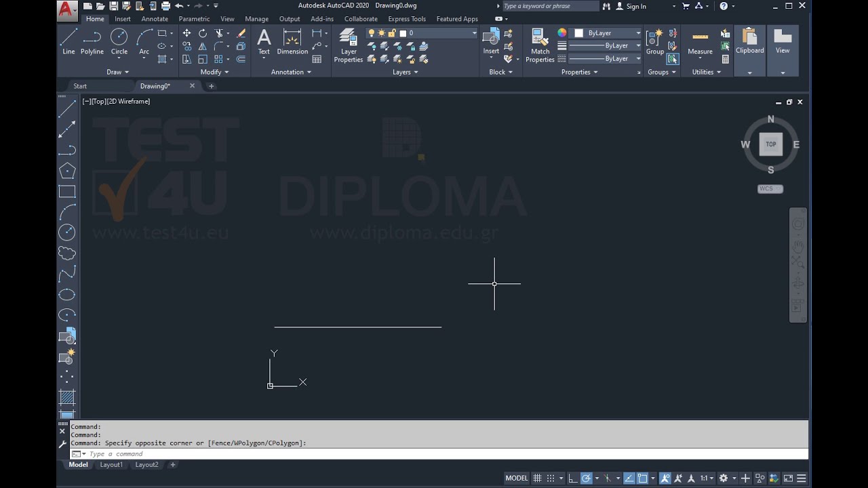The width and height of the screenshot is (868, 488).
Task: Click the Group tool
Action: (655, 41)
